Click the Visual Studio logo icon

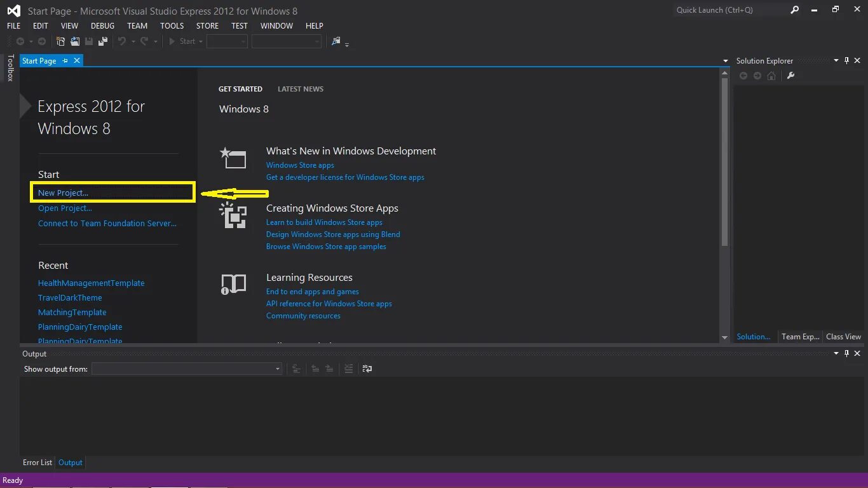[x=14, y=10]
